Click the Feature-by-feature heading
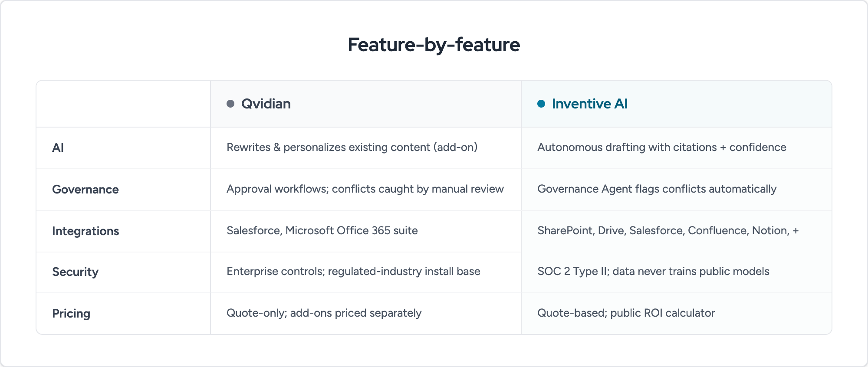 click(x=434, y=45)
